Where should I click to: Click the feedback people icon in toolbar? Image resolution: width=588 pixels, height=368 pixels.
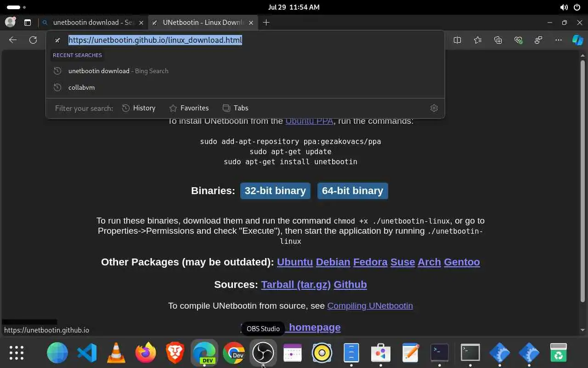[x=538, y=40]
